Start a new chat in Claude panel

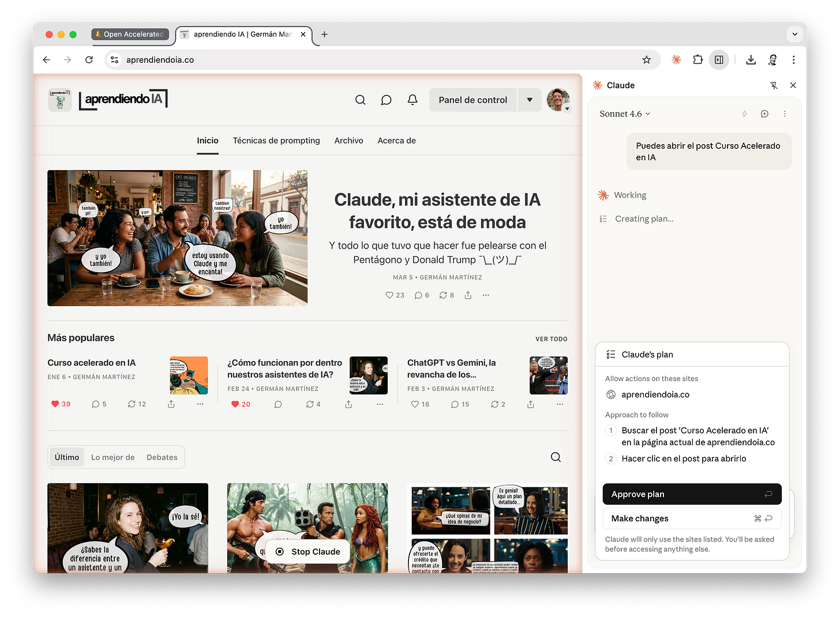[x=764, y=114]
